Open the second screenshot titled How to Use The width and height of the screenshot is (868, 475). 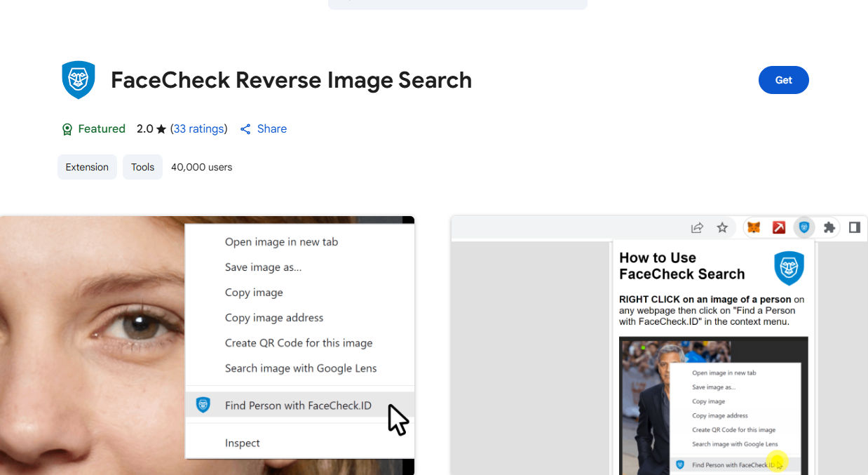(659, 345)
